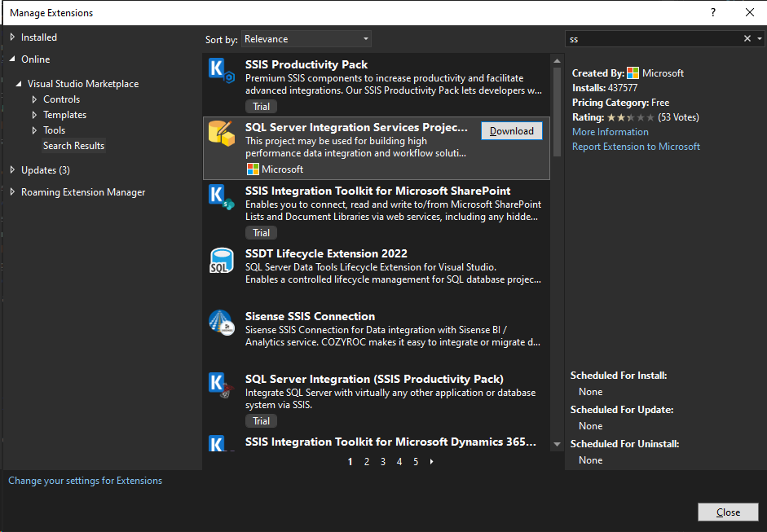Open the Sort by Relevance dropdown

pos(306,39)
